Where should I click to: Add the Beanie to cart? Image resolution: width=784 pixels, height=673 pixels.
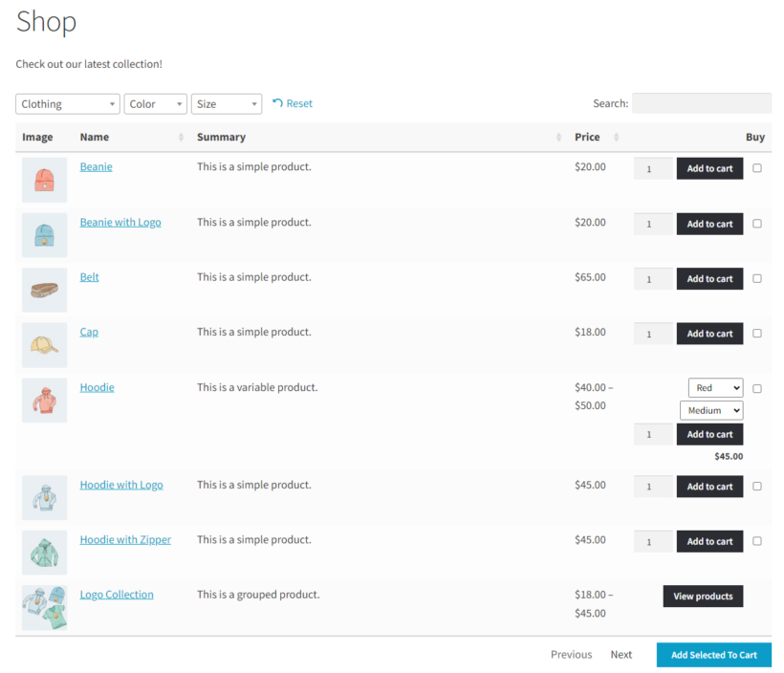[709, 167]
